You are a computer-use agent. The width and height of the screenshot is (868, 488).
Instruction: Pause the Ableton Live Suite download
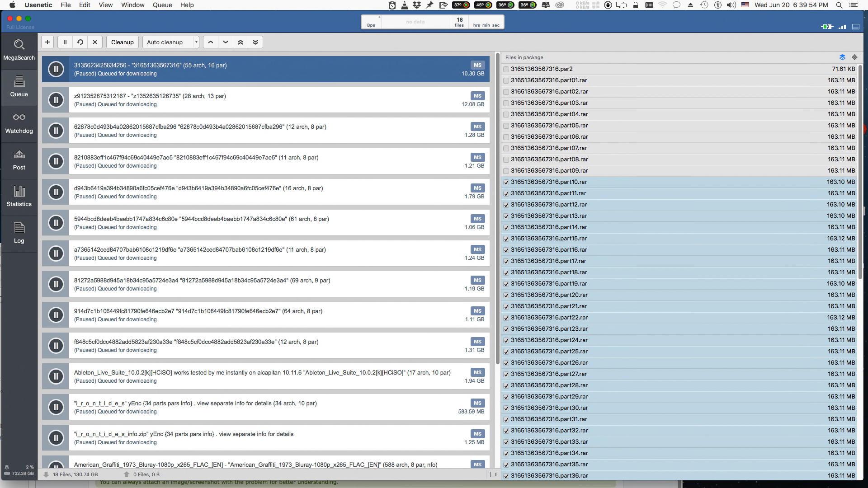tap(56, 376)
